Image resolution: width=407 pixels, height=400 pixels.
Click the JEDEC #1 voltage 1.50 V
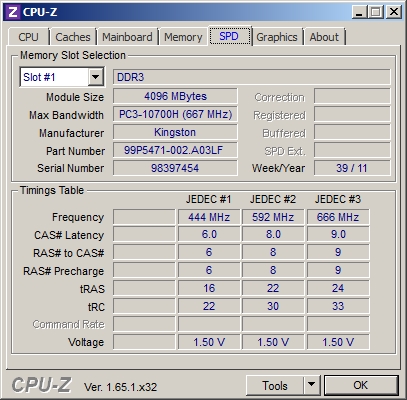[x=209, y=342]
